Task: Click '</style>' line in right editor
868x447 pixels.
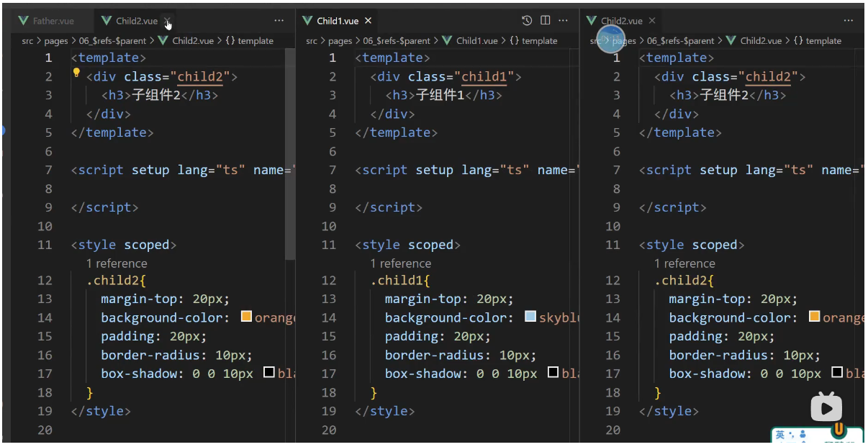Action: [669, 411]
